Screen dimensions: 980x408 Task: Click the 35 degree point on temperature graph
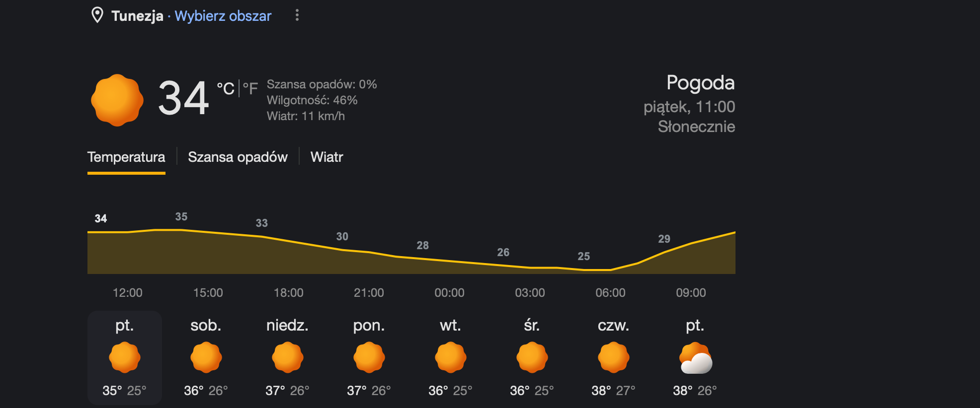[x=181, y=217]
